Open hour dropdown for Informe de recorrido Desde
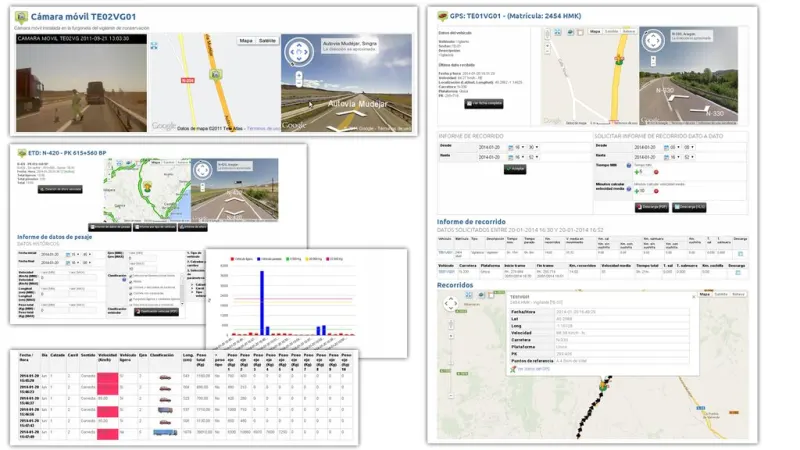The image size is (800, 450). pyautogui.click(x=519, y=147)
